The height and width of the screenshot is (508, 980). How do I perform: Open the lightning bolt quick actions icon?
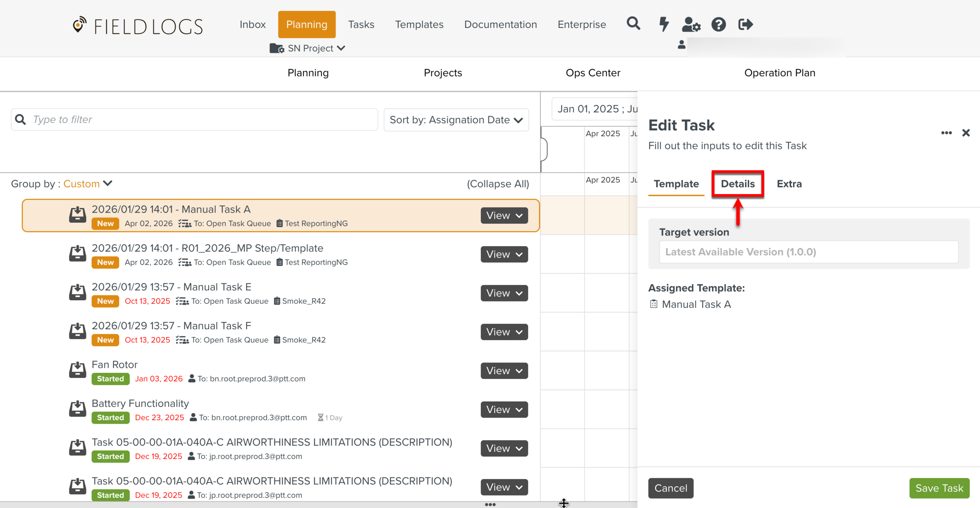click(663, 24)
